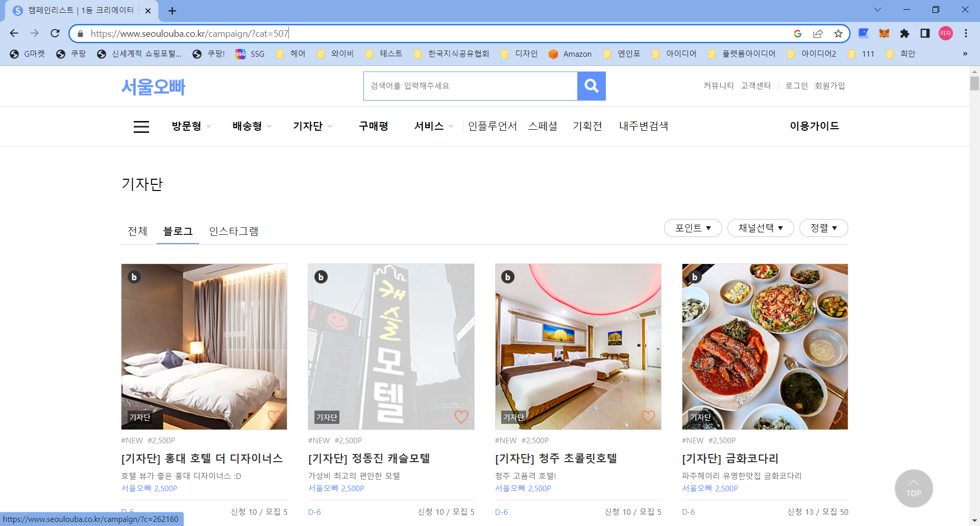Image resolution: width=980 pixels, height=526 pixels.
Task: Click the site lock icon in address bar
Action: [x=80, y=34]
